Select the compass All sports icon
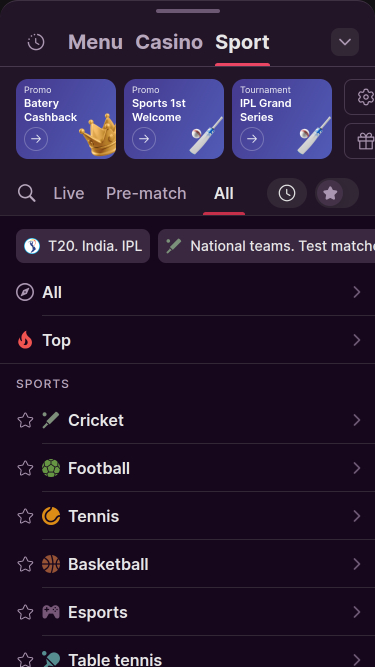375x667 pixels. (x=25, y=292)
